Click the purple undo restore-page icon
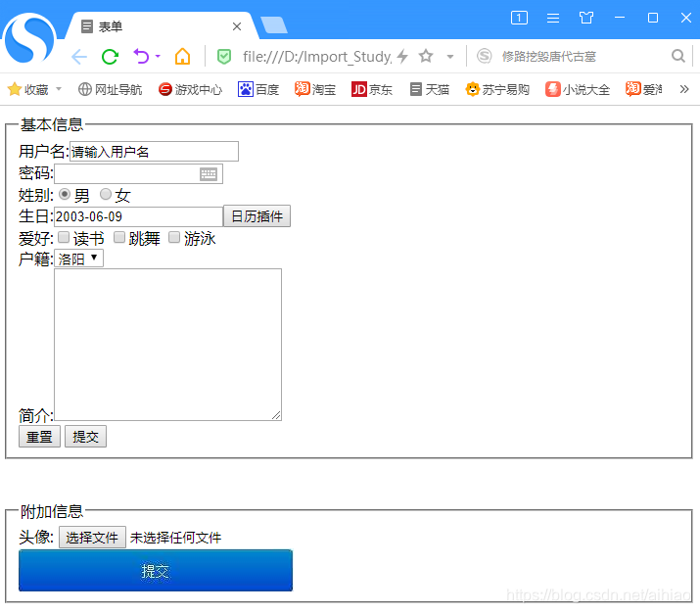Screen dimensions: 700x613 pos(142,56)
